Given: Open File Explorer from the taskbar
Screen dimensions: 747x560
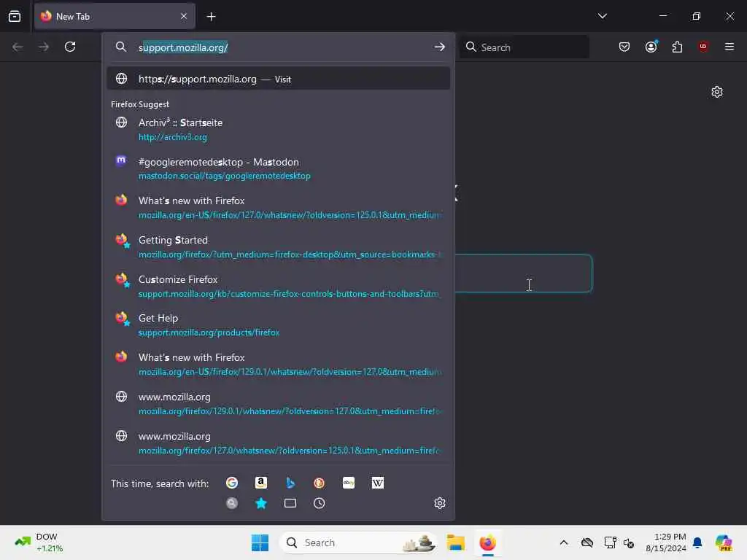Looking at the screenshot, I should (455, 542).
